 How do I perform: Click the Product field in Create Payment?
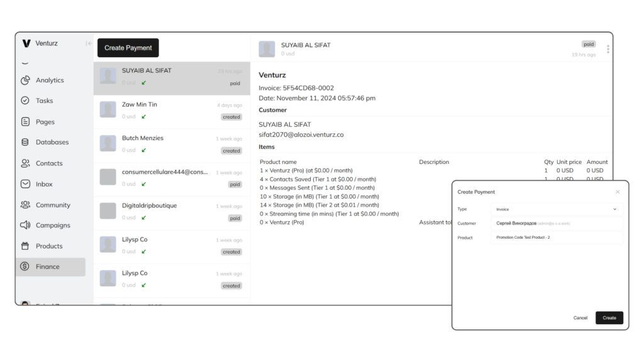coord(557,238)
